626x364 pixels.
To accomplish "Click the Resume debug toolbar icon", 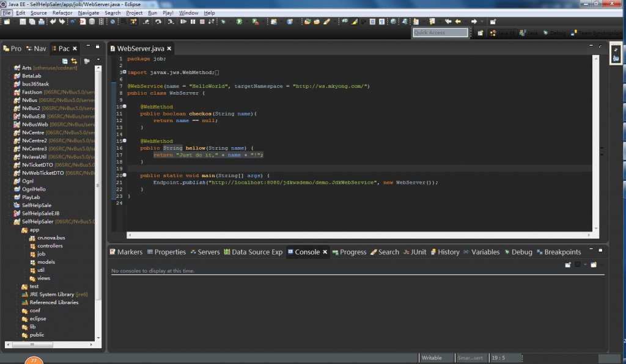I will pyautogui.click(x=183, y=21).
